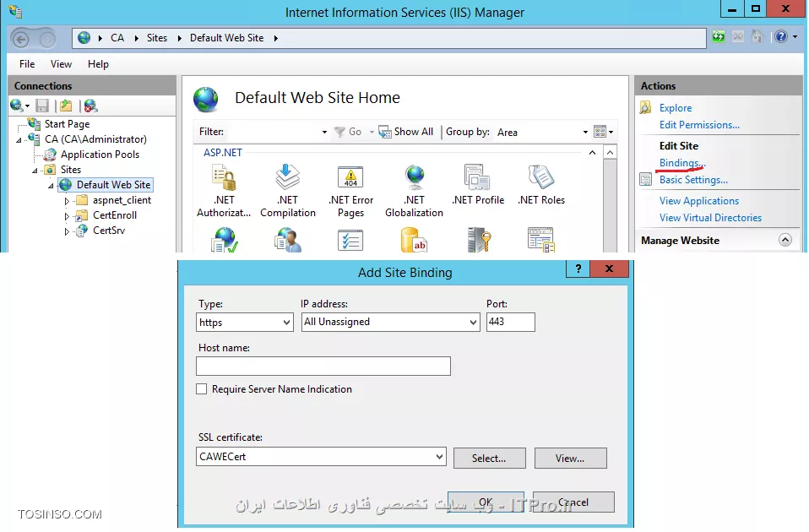
Task: Open the IP address All Unassigned dropdown
Action: (x=391, y=322)
